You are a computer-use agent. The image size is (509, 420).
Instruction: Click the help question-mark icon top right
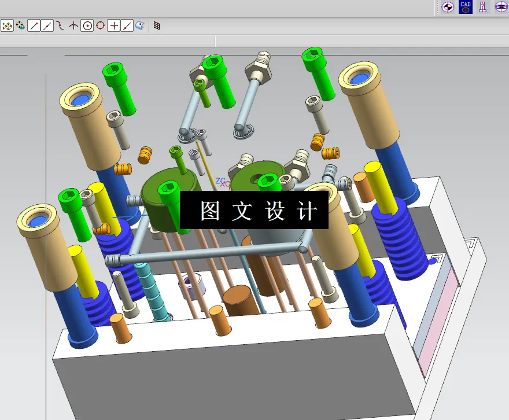tap(482, 7)
